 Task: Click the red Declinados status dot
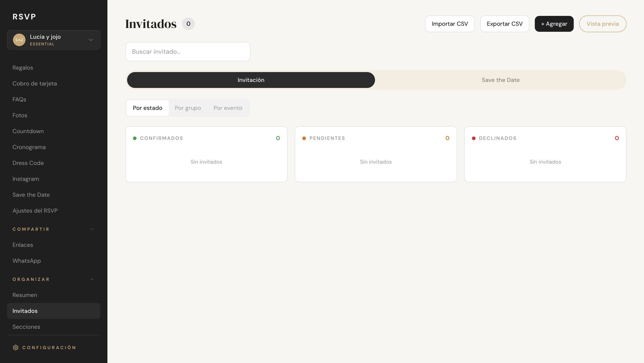[x=473, y=138]
